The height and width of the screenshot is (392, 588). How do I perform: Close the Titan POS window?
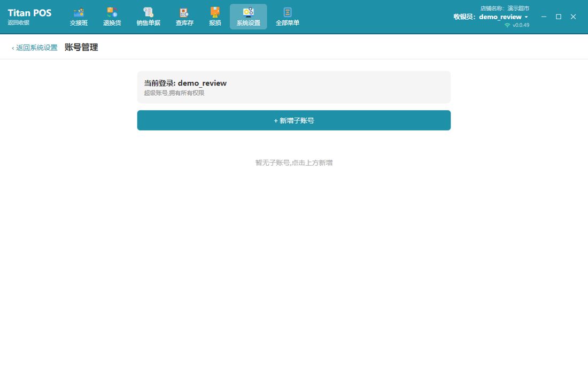point(573,17)
